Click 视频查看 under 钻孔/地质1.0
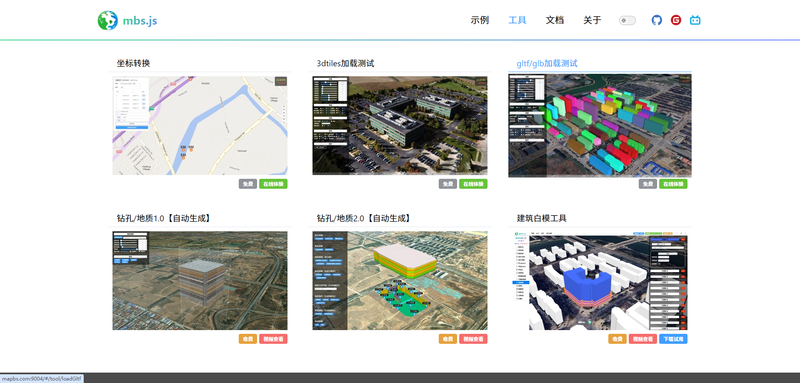800x383 pixels. (273, 339)
